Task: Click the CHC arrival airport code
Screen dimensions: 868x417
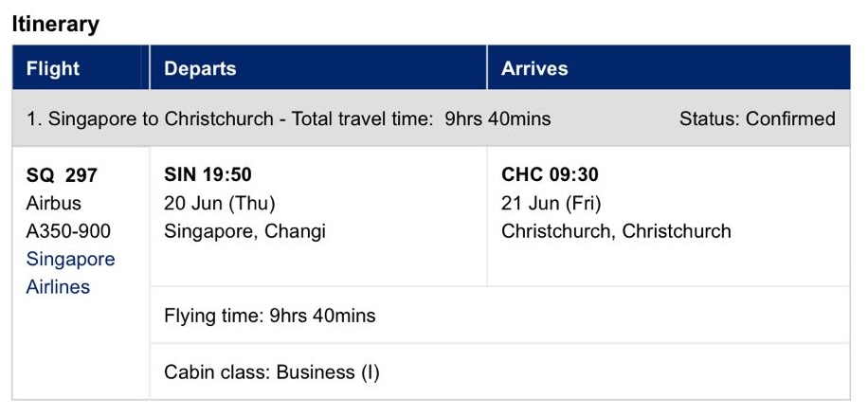Action: [x=522, y=175]
